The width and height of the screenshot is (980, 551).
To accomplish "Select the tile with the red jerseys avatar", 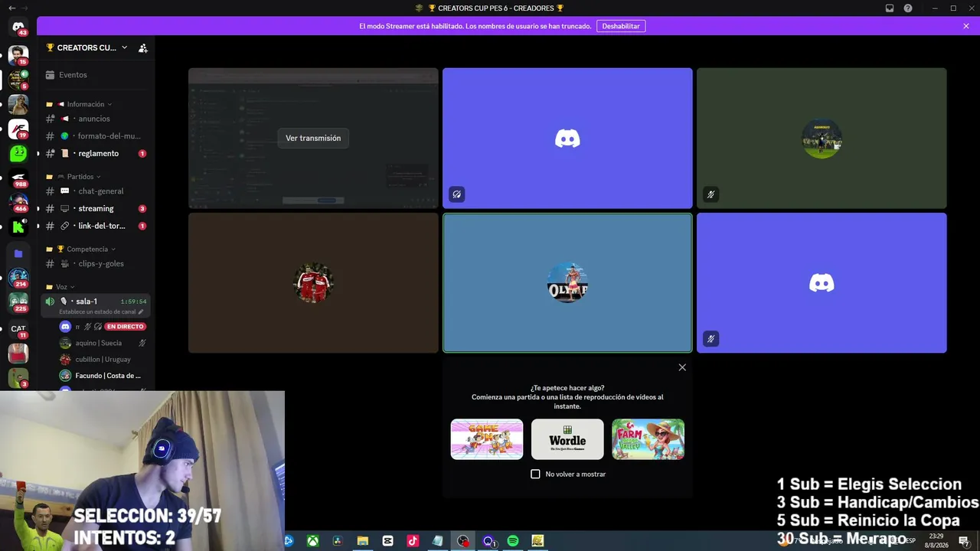I will [313, 283].
